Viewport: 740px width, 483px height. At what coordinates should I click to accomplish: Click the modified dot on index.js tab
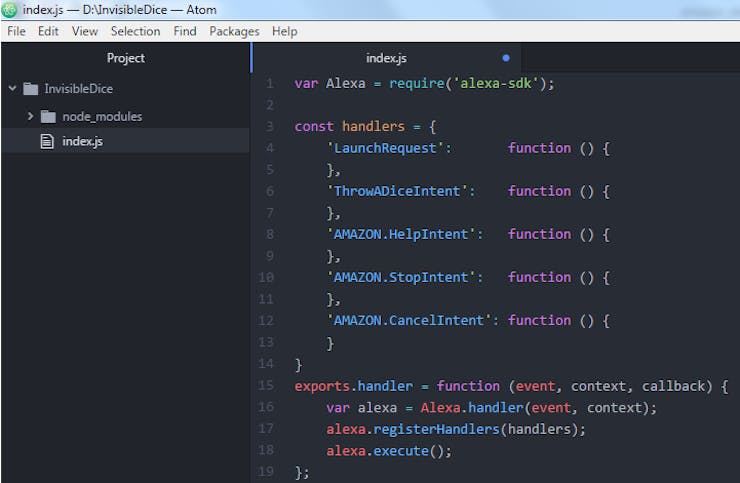(x=506, y=58)
